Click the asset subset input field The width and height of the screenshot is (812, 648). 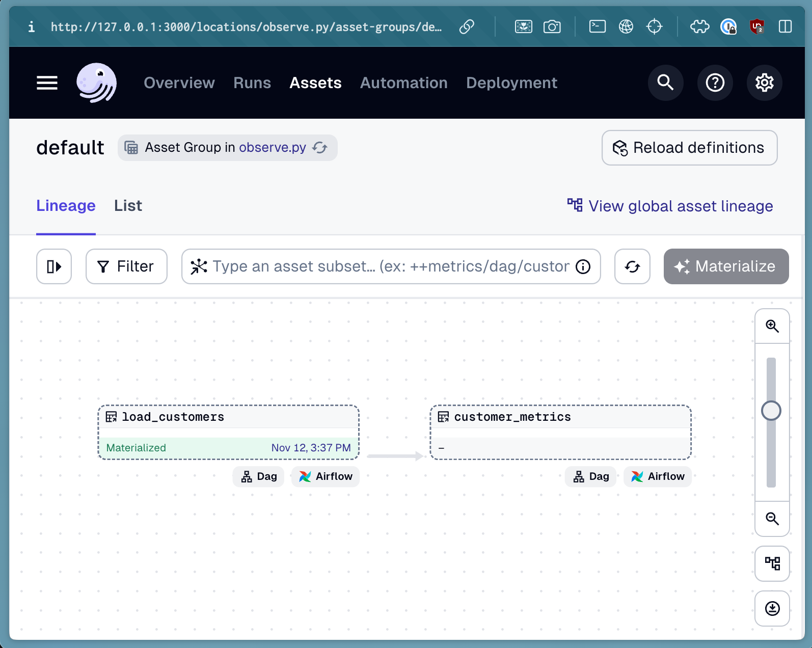[x=387, y=266]
